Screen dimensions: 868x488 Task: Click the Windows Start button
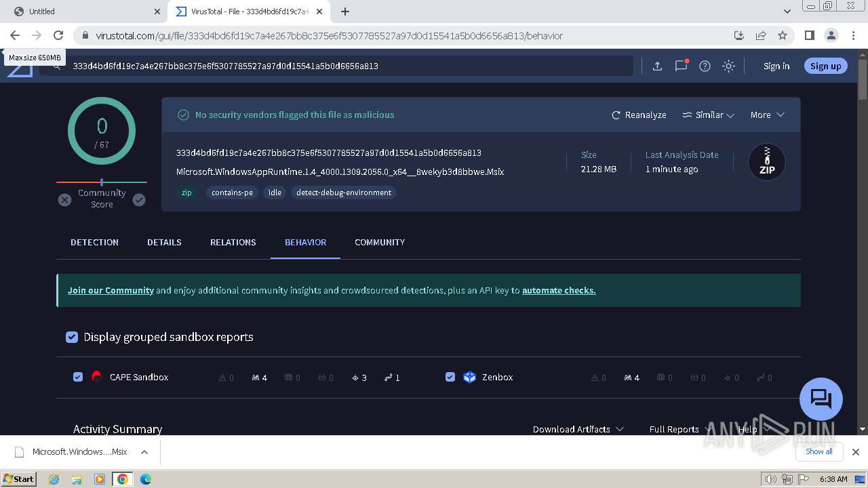(x=18, y=479)
